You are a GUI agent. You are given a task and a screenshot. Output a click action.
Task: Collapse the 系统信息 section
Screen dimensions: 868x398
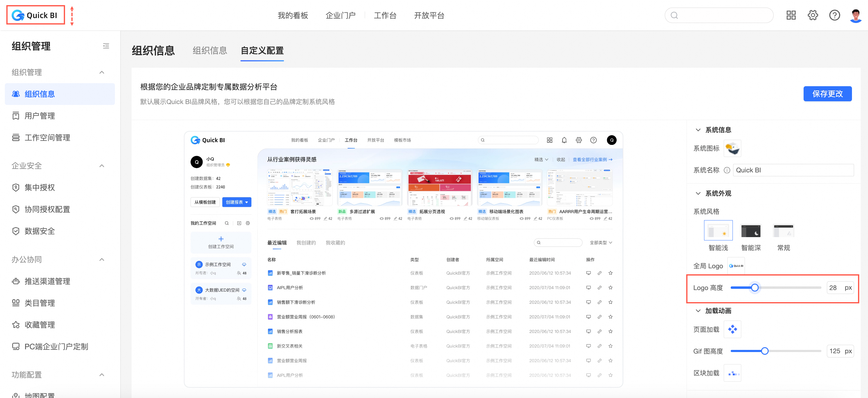click(698, 130)
